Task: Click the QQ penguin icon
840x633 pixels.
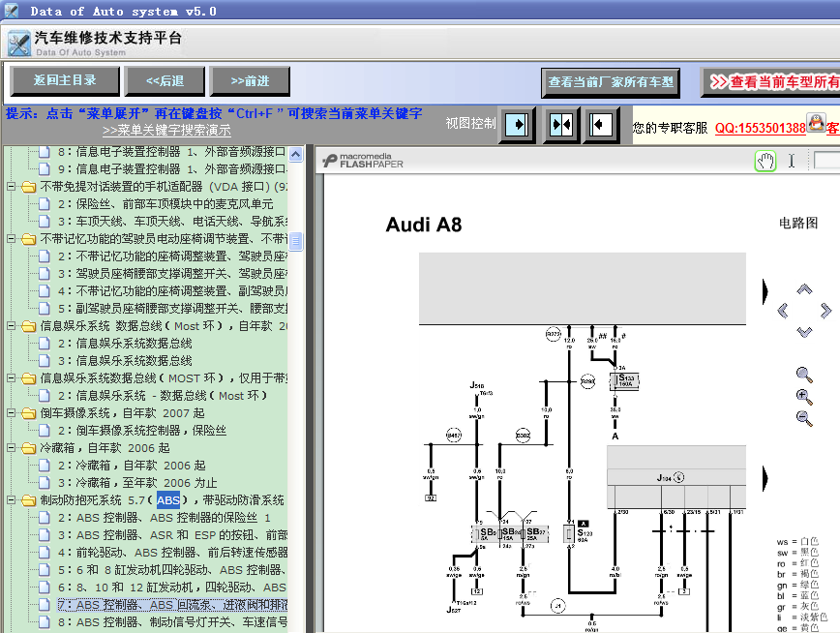Action: [x=816, y=123]
